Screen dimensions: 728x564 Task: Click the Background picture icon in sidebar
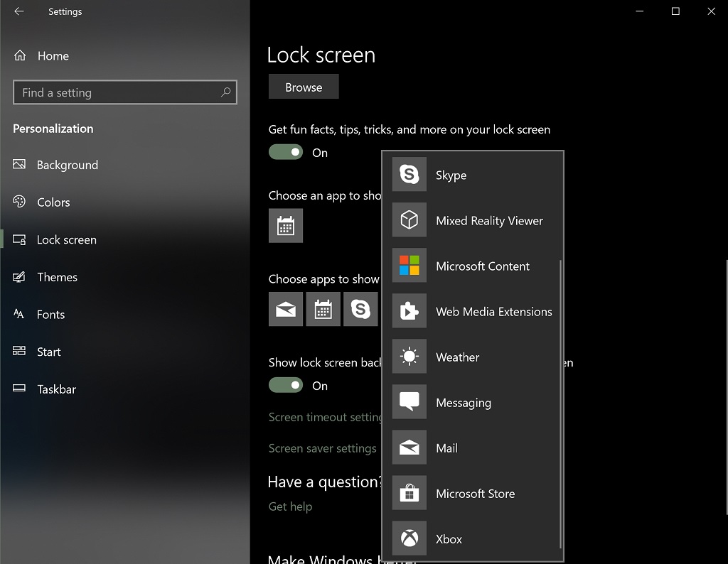[x=19, y=164]
